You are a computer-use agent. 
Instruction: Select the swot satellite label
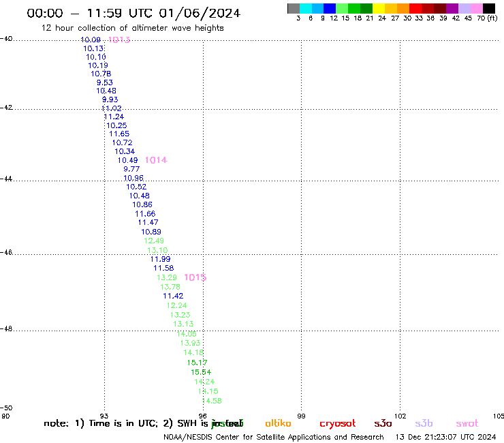pos(467,423)
